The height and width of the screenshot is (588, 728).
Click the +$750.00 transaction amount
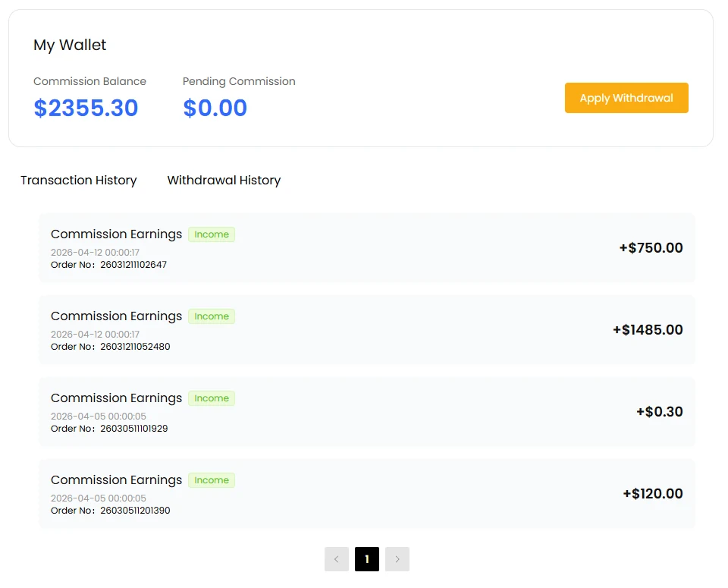651,247
